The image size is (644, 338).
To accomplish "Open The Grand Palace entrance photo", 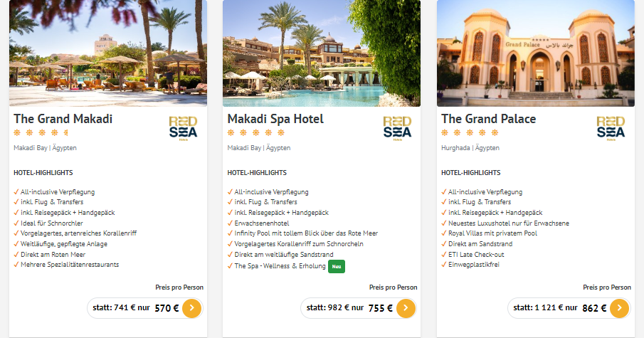I will tap(536, 53).
